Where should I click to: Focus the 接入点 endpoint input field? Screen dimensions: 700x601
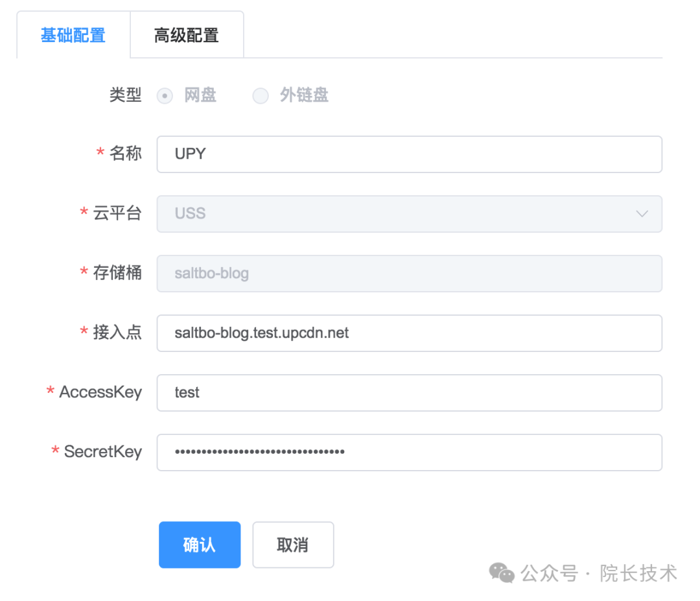[409, 333]
